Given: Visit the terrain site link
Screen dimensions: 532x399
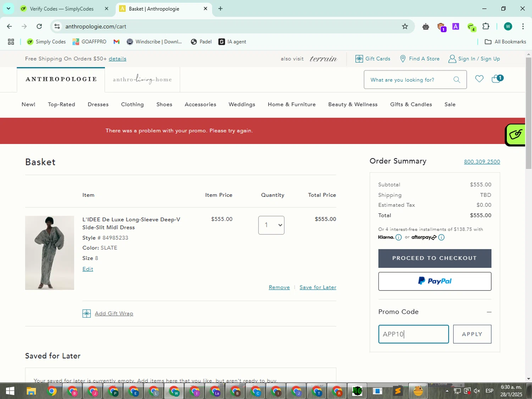Looking at the screenshot, I should [x=323, y=59].
